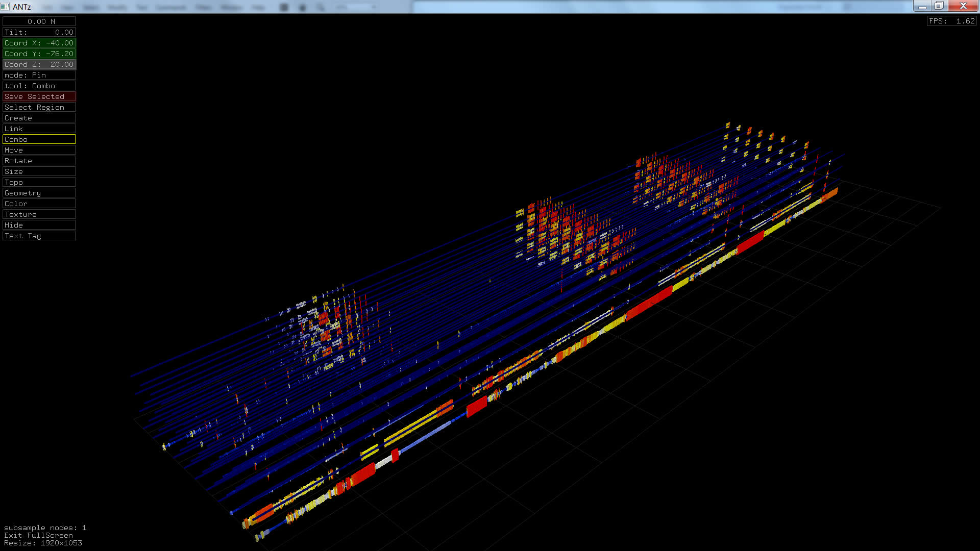Viewport: 980px width, 551px height.
Task: Choose the Size tool
Action: [x=39, y=171]
